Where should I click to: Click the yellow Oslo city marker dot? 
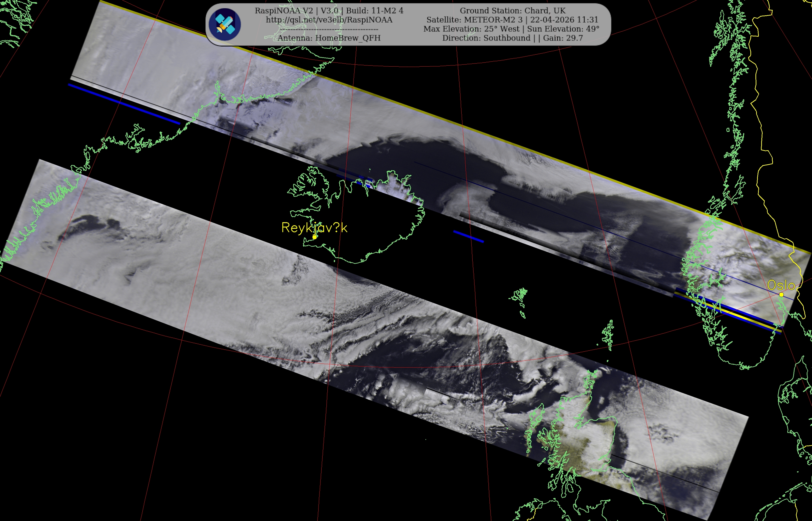[781, 295]
